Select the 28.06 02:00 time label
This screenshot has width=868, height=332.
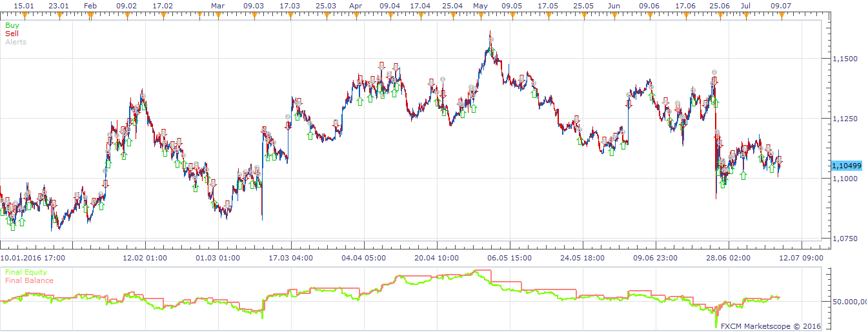728,258
